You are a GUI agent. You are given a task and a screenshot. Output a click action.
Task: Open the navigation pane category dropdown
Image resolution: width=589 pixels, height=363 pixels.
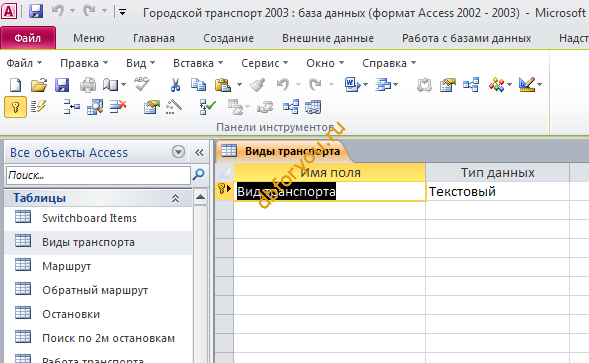click(x=178, y=152)
